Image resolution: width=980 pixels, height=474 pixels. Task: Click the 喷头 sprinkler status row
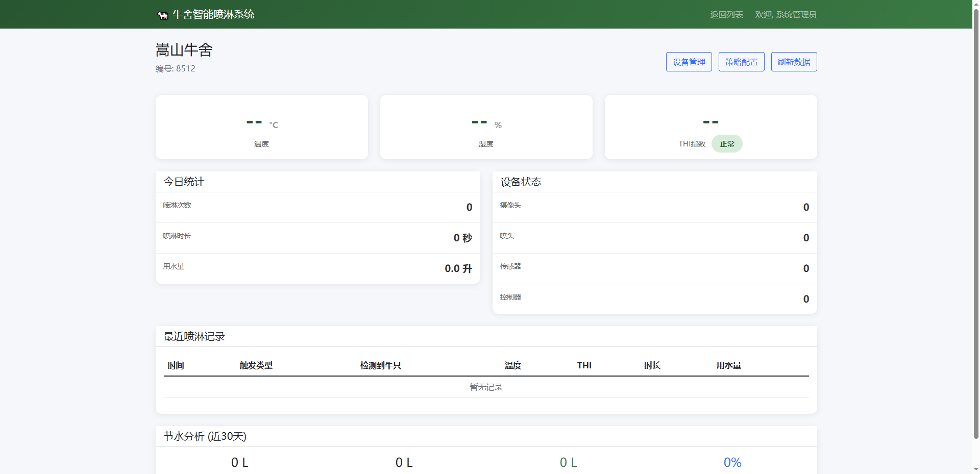click(x=654, y=238)
